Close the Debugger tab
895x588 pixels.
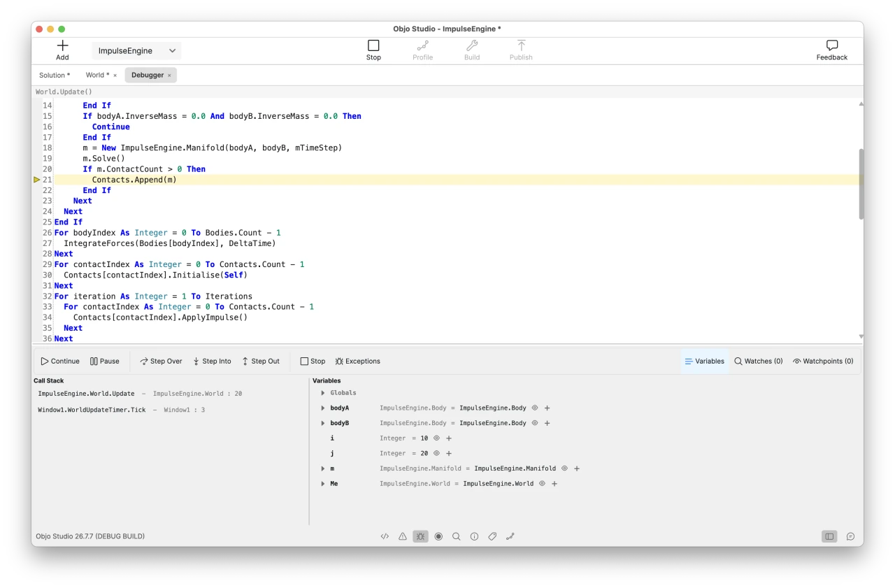click(x=169, y=76)
